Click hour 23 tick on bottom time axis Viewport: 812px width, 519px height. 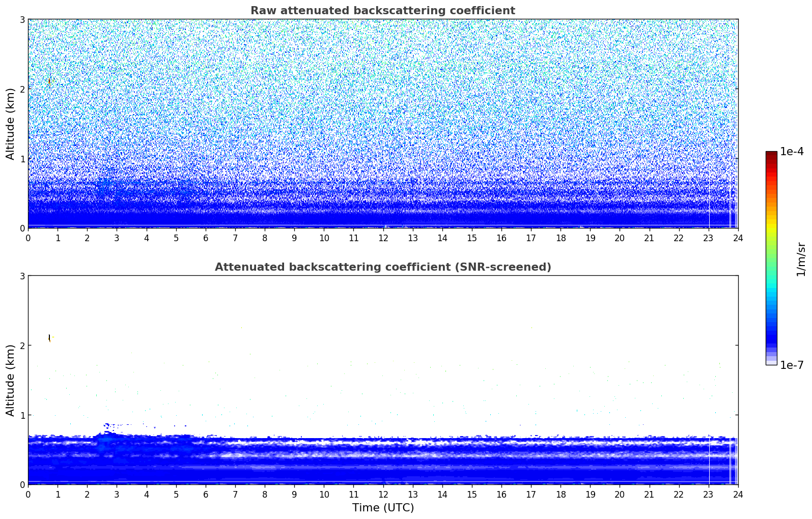pyautogui.click(x=709, y=494)
